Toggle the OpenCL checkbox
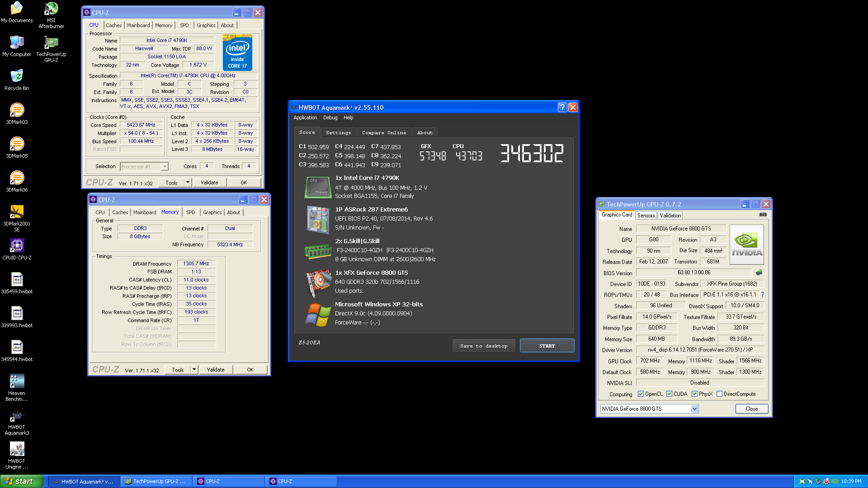The image size is (868, 488). click(x=641, y=394)
